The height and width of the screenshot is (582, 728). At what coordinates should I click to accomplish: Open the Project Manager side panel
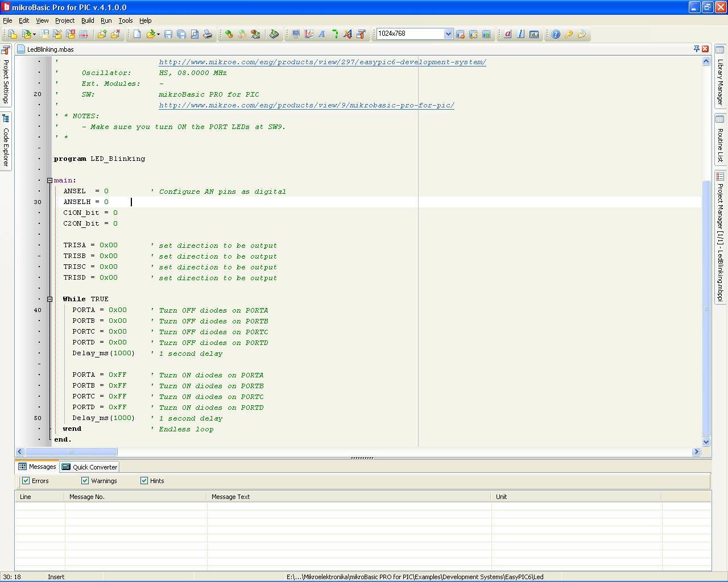pyautogui.click(x=720, y=237)
